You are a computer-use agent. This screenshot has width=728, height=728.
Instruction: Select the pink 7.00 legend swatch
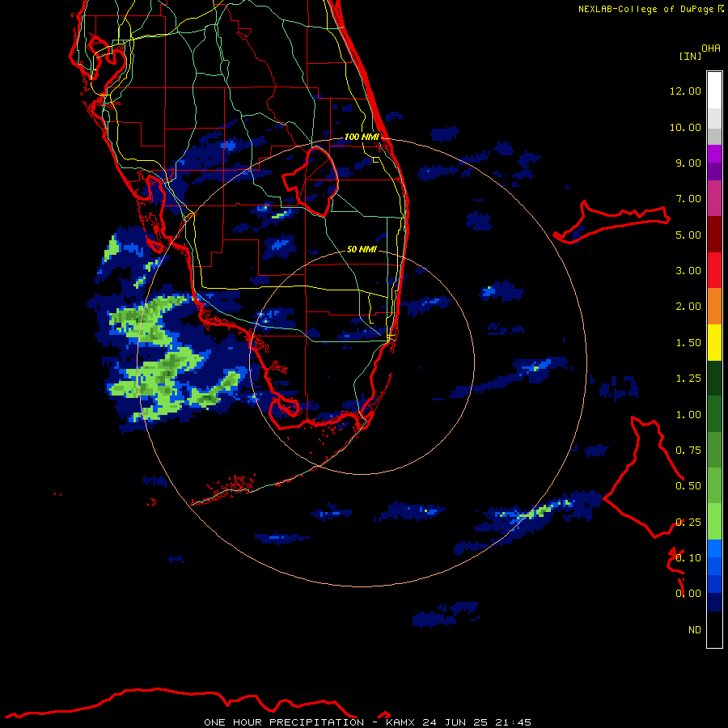click(714, 198)
